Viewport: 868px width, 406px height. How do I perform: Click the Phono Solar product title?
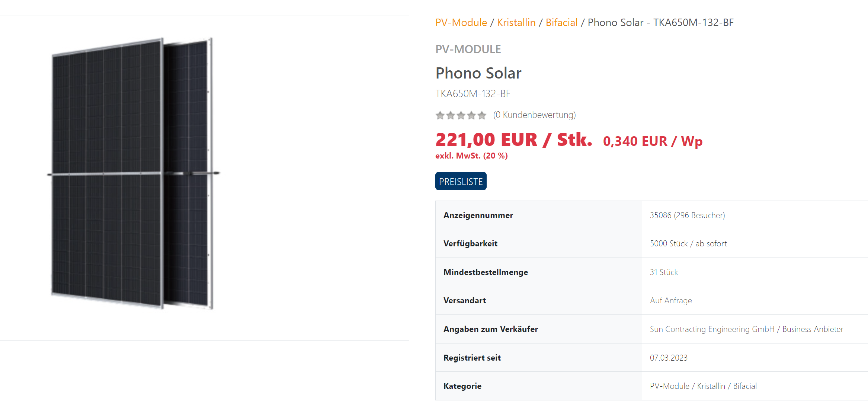coord(478,73)
